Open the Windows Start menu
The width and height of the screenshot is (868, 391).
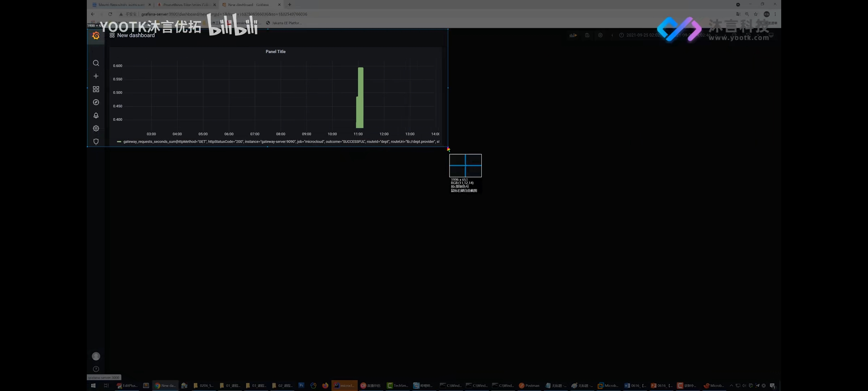pyautogui.click(x=93, y=386)
